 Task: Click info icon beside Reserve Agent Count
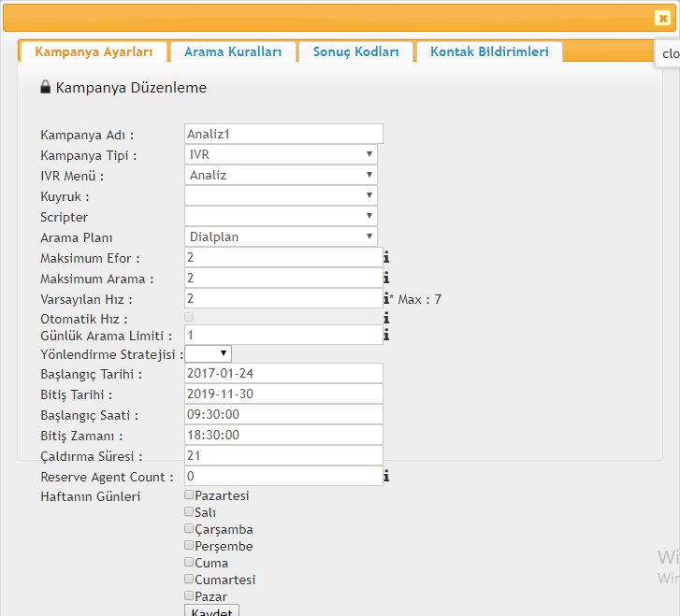[x=386, y=477]
